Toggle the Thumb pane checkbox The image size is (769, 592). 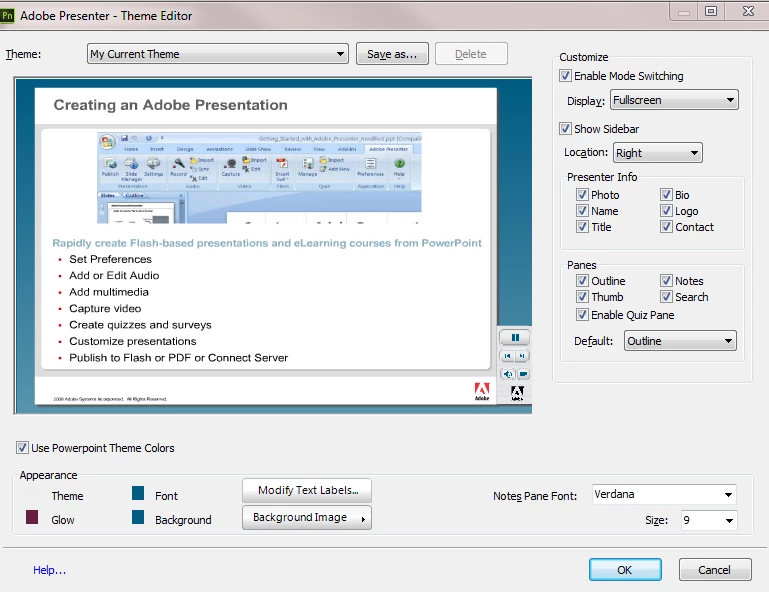click(x=582, y=297)
